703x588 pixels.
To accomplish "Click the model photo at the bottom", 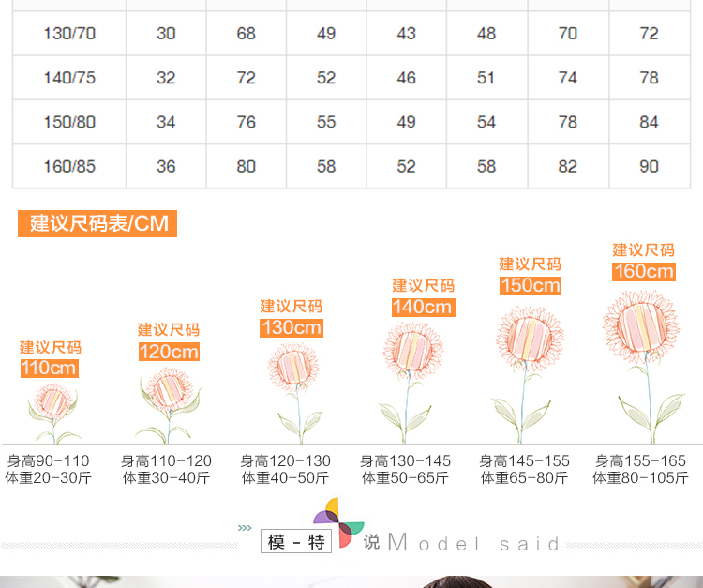I will click(351, 581).
